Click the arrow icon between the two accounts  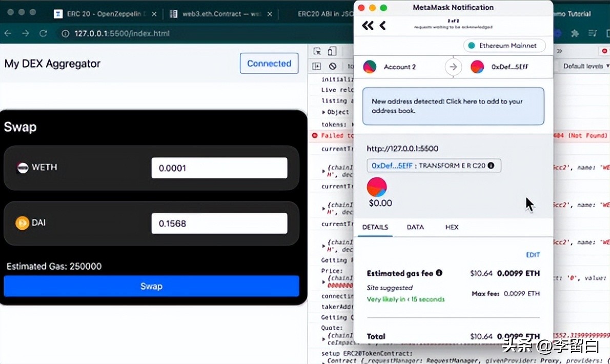coord(453,67)
